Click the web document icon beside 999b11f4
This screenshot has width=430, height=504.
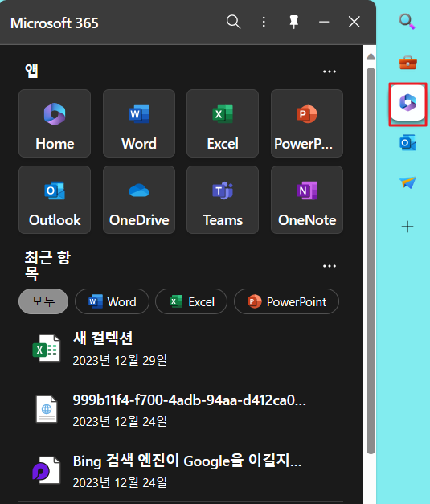47,409
